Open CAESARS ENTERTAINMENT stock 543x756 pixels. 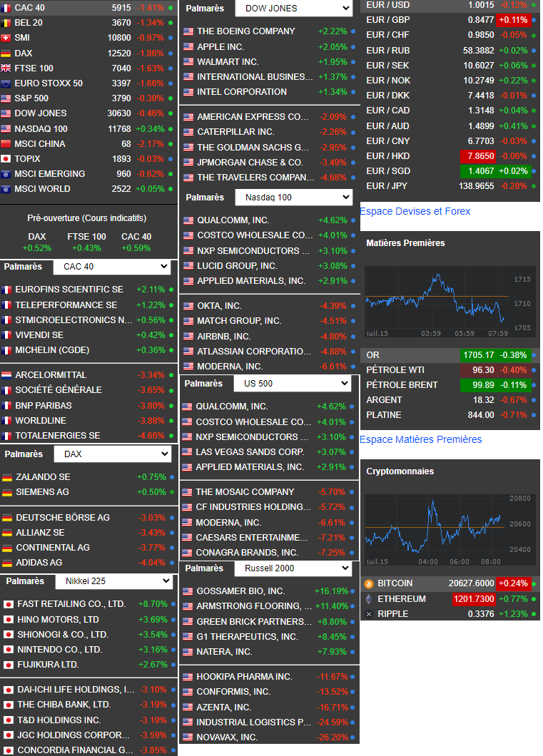coord(251,538)
